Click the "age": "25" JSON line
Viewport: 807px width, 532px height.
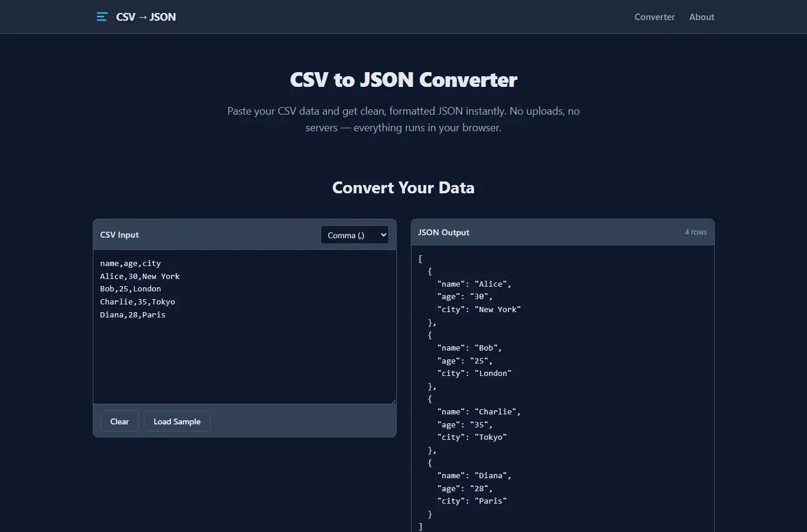465,361
